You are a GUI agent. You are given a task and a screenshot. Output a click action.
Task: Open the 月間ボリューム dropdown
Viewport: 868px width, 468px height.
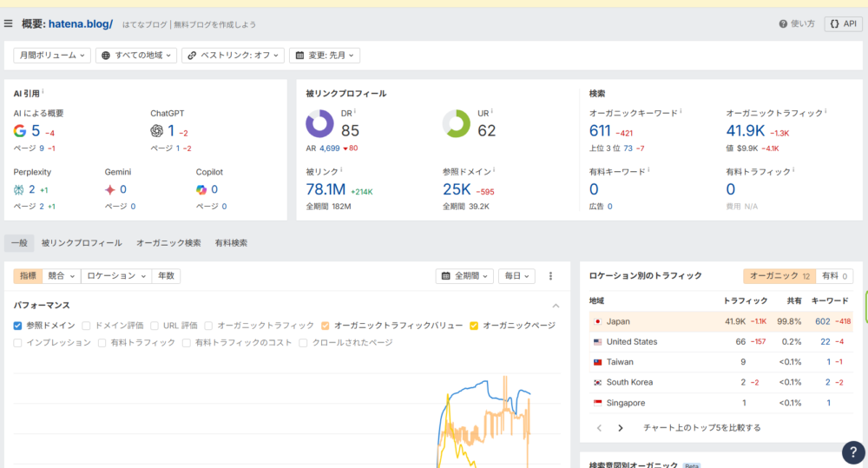pos(52,55)
